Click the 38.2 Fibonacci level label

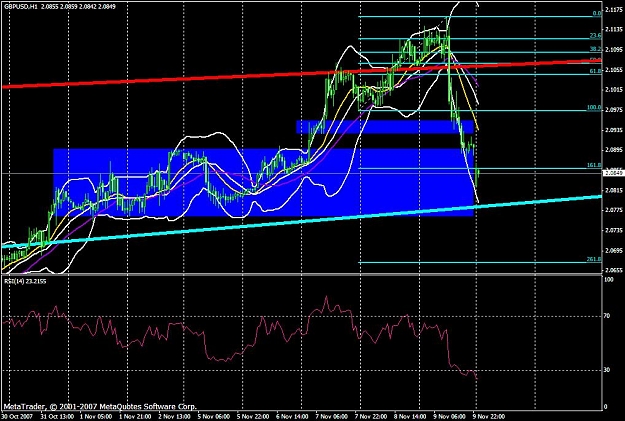[x=596, y=49]
